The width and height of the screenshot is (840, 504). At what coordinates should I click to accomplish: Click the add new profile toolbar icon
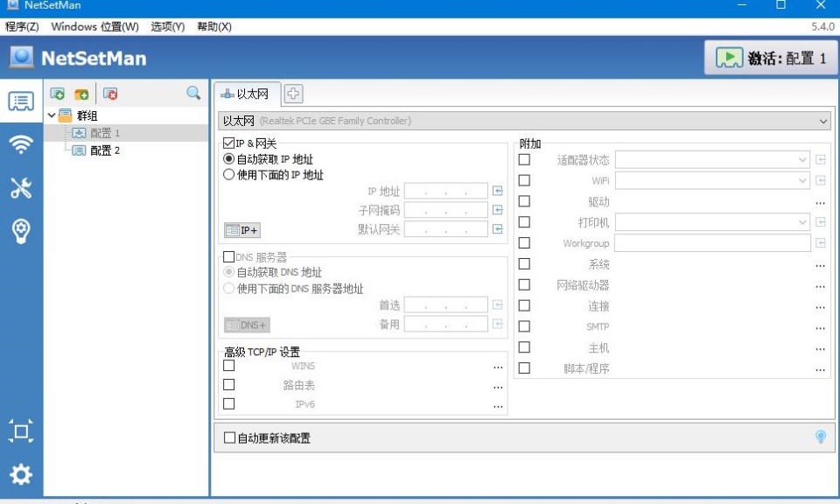(x=58, y=94)
